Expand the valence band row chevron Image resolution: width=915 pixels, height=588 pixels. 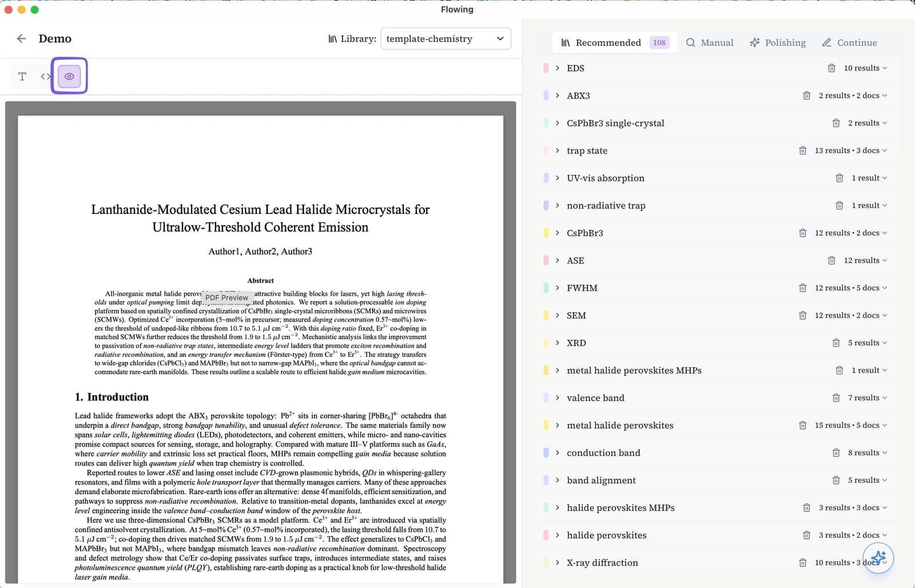pos(557,398)
